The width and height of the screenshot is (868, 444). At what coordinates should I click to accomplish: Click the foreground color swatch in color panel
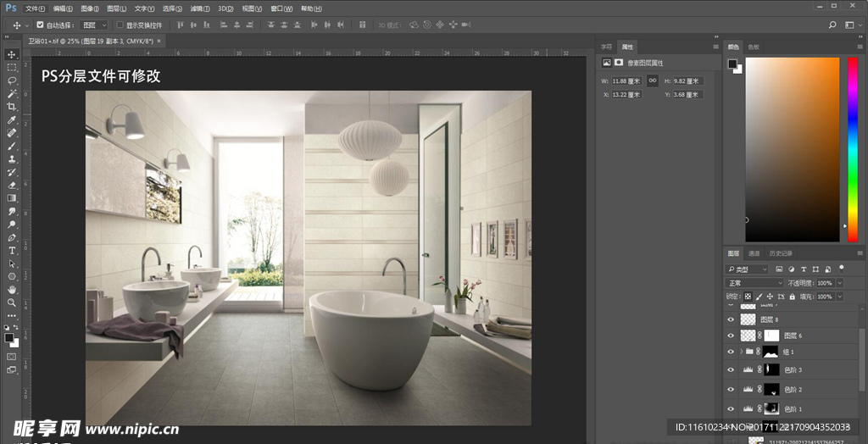tap(732, 64)
